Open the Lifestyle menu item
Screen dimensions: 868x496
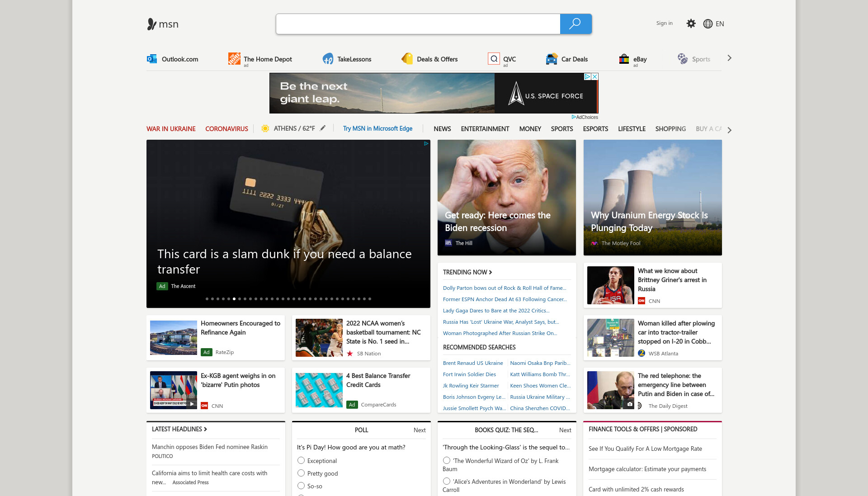(x=632, y=129)
